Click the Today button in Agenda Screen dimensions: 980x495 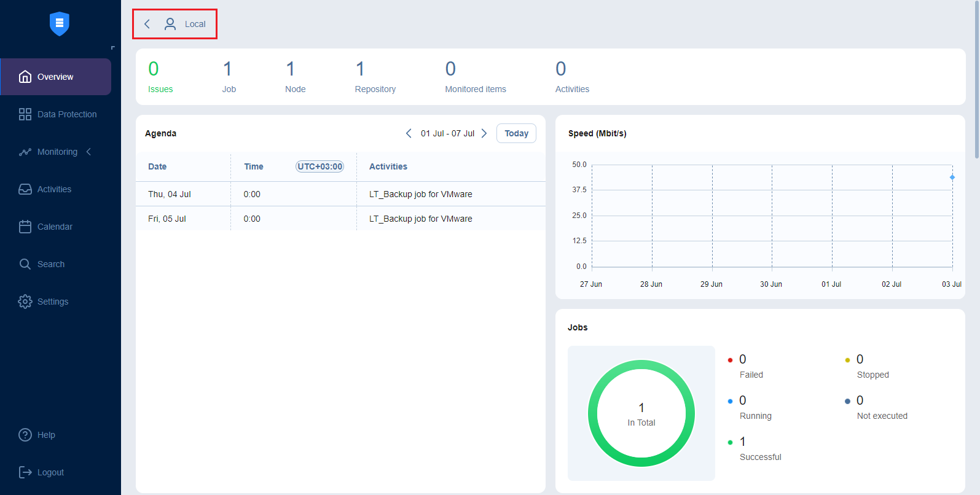pyautogui.click(x=516, y=133)
